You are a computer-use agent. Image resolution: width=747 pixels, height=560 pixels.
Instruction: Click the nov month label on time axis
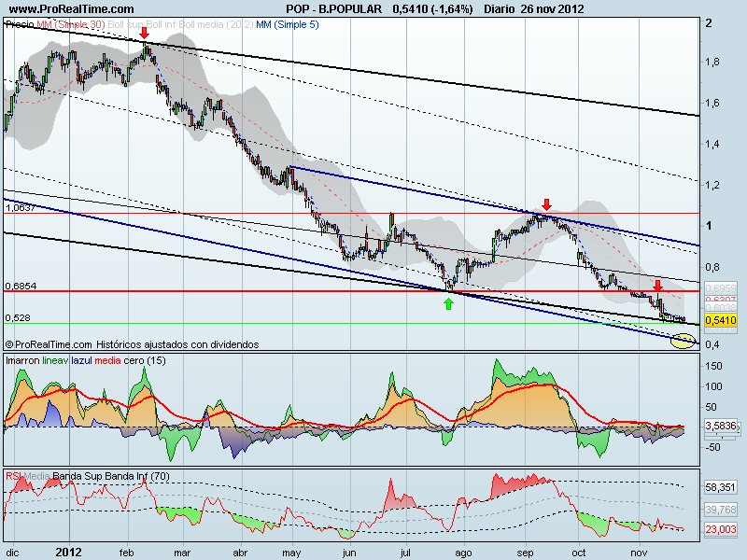click(639, 553)
